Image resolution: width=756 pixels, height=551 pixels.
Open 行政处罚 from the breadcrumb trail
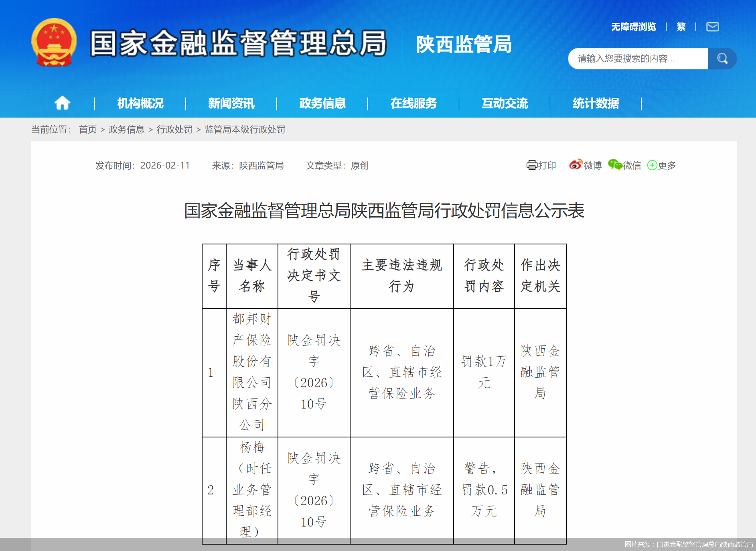point(174,129)
